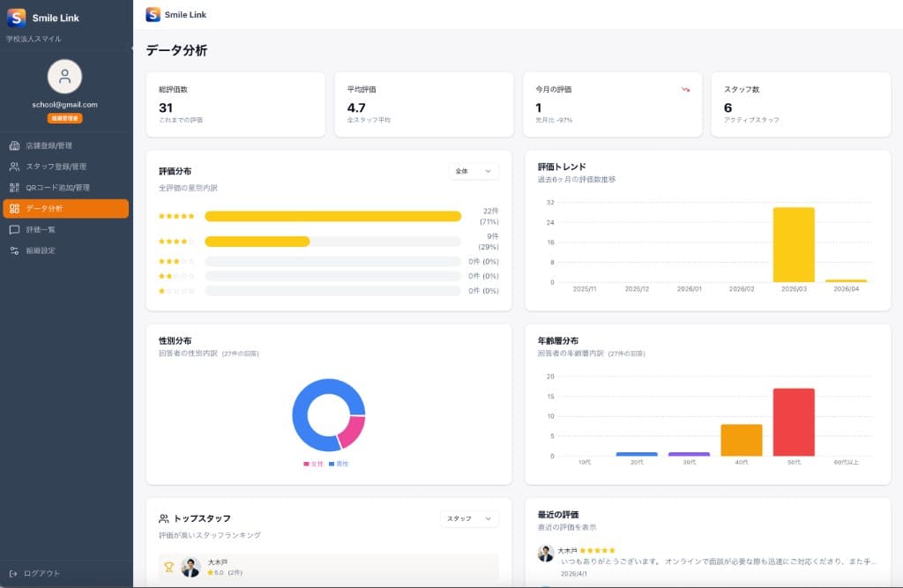Open the 全体 dropdown in 評価分布
This screenshot has width=903, height=588.
474,171
